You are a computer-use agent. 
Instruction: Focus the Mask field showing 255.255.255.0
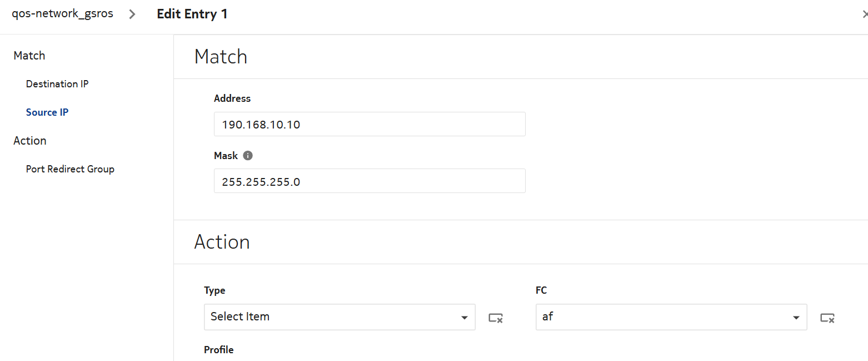(x=370, y=181)
